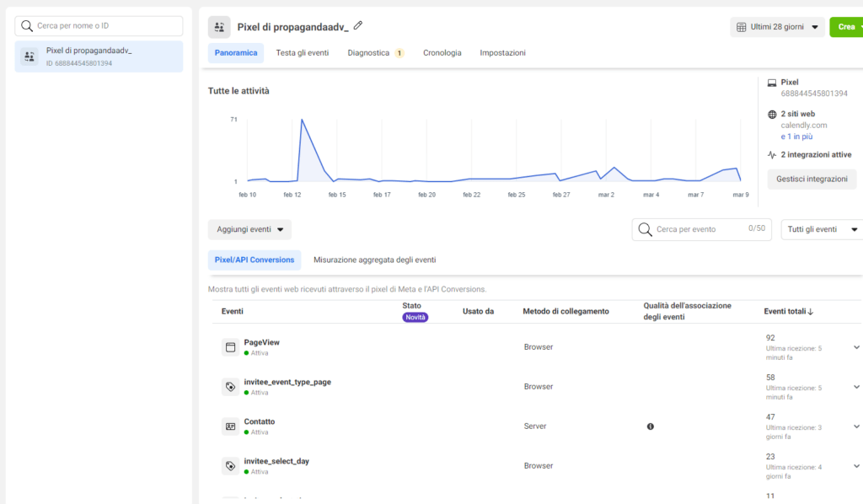
Task: Expand the invitee_event_type_page row chevron
Action: tap(856, 387)
